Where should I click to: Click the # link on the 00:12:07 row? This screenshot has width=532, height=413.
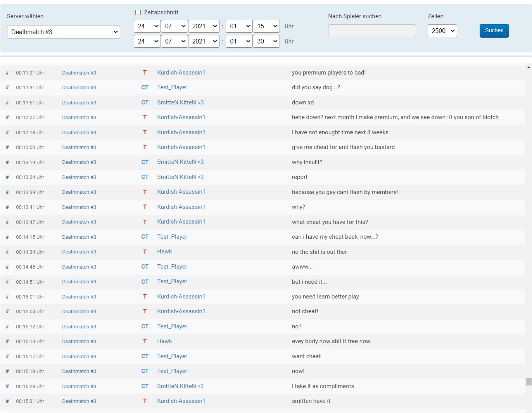[7, 117]
